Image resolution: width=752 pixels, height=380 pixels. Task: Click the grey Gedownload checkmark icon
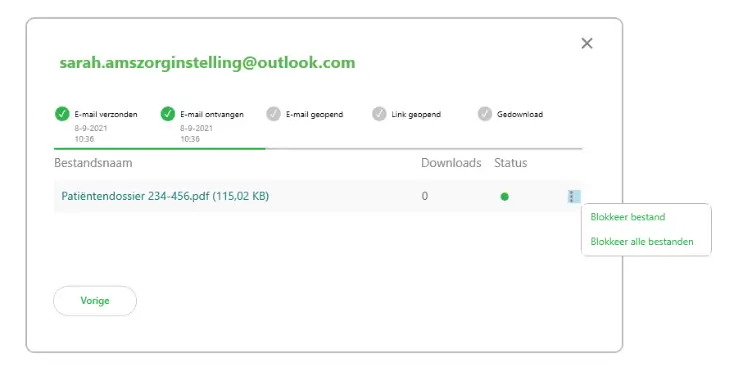485,114
